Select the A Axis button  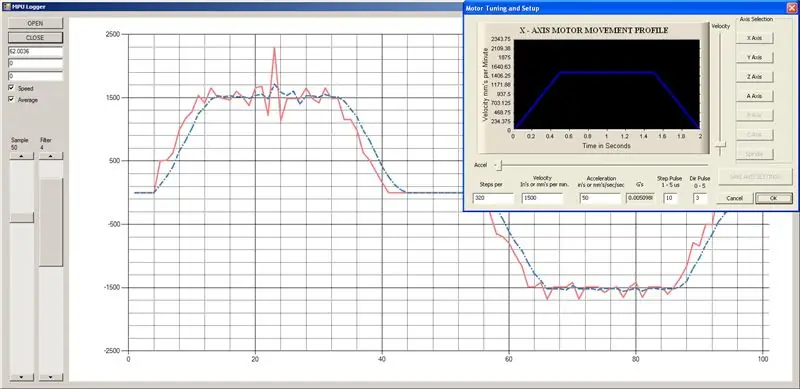pyautogui.click(x=754, y=96)
